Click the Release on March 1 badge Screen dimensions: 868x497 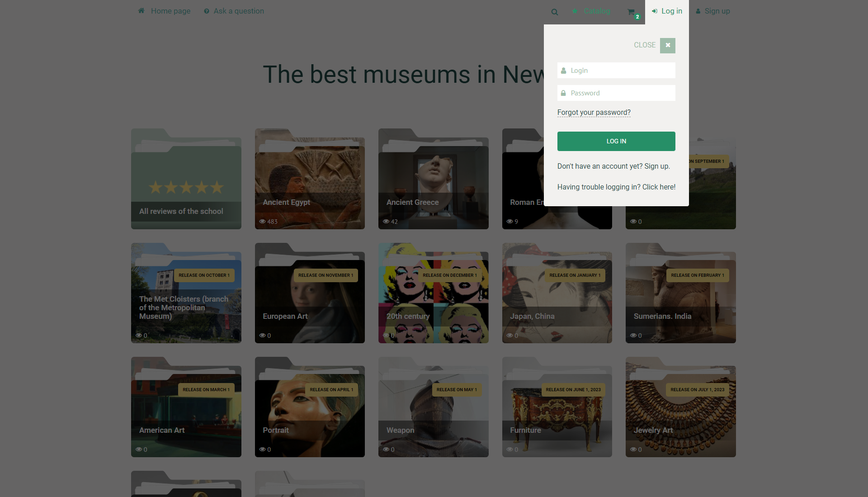[206, 390]
